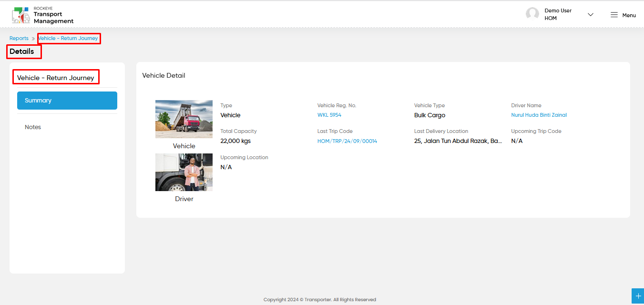Click the Bulk Cargo vehicle type value
Image resolution: width=644 pixels, height=305 pixels.
point(429,115)
